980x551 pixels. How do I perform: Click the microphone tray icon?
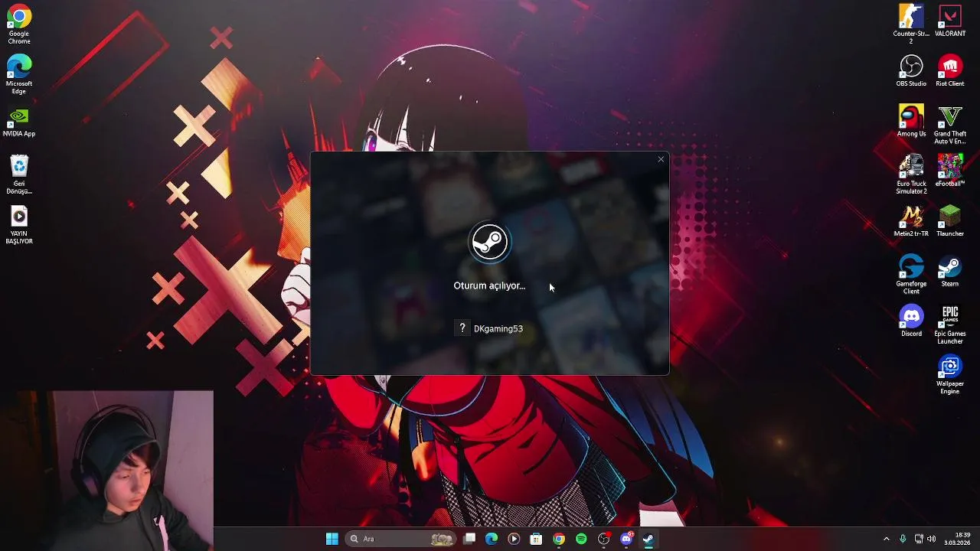pos(903,539)
